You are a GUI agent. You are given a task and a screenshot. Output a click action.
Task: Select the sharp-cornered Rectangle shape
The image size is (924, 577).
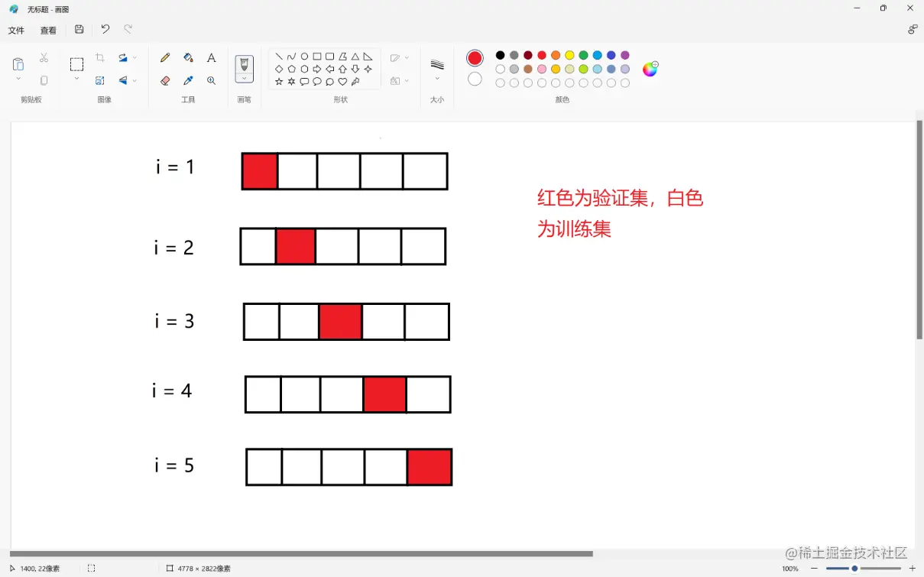317,57
